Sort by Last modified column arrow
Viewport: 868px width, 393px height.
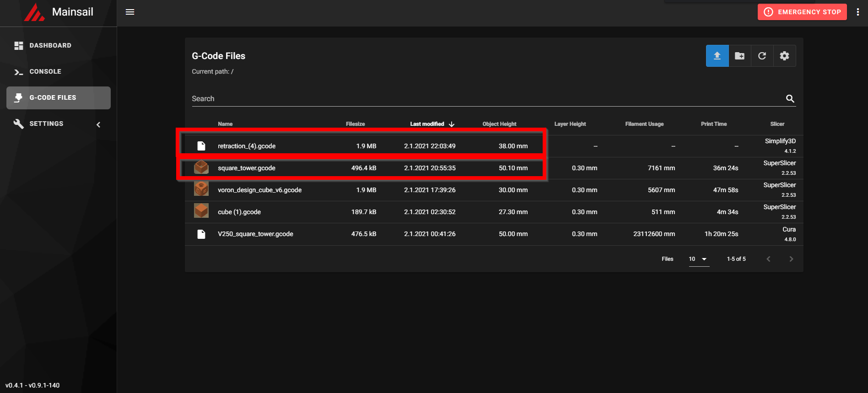(x=452, y=124)
